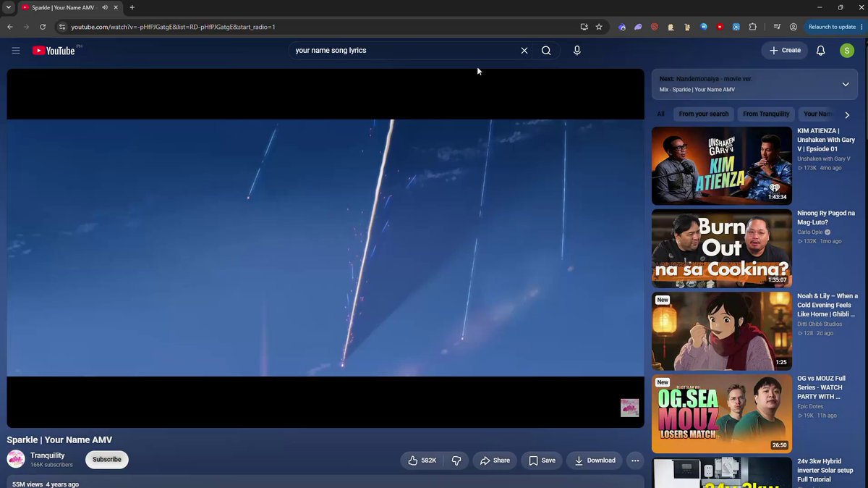Open the Chrome profile icon
The height and width of the screenshot is (488, 868).
[x=793, y=27]
